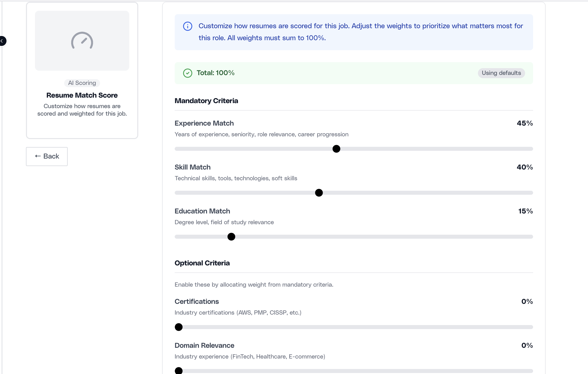588x374 pixels.
Task: Click the Domain Relevance slider handle
Action: click(178, 371)
